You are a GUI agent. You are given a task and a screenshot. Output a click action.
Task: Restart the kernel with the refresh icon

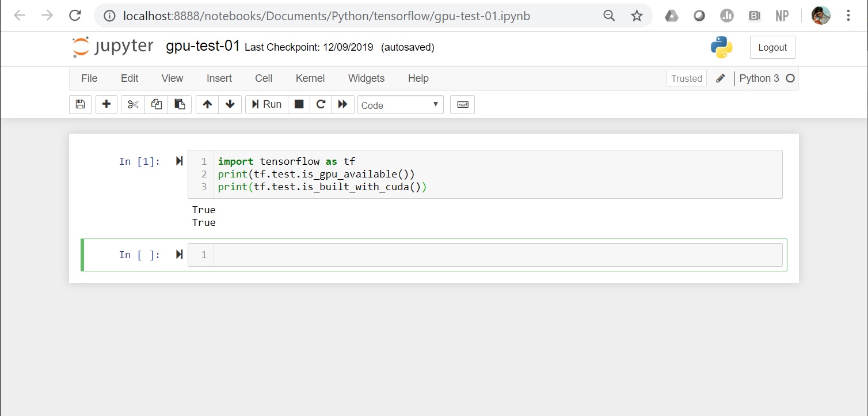tap(321, 104)
